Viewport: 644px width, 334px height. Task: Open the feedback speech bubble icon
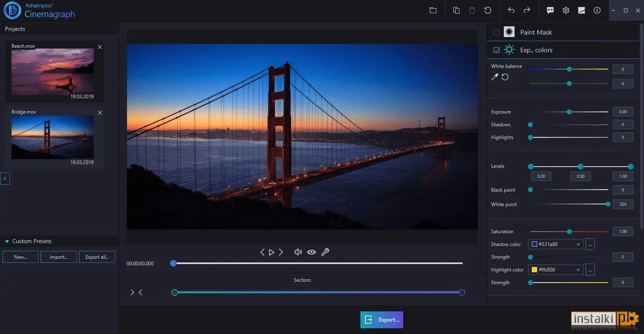550,10
